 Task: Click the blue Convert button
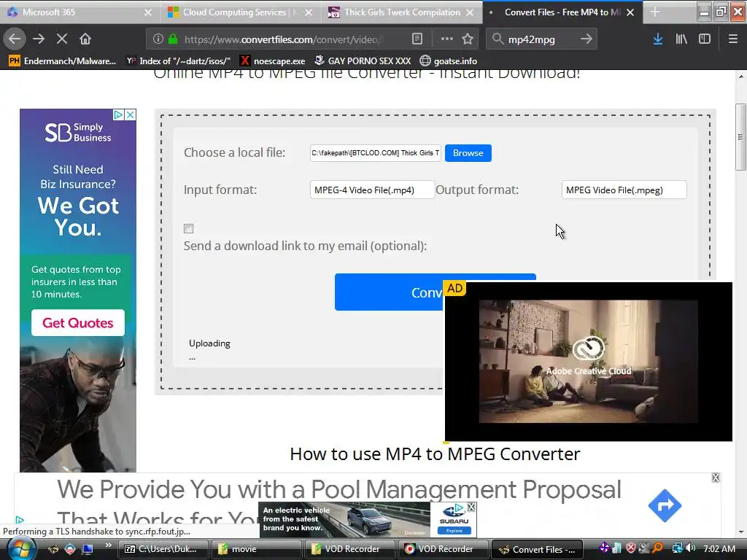coord(389,292)
